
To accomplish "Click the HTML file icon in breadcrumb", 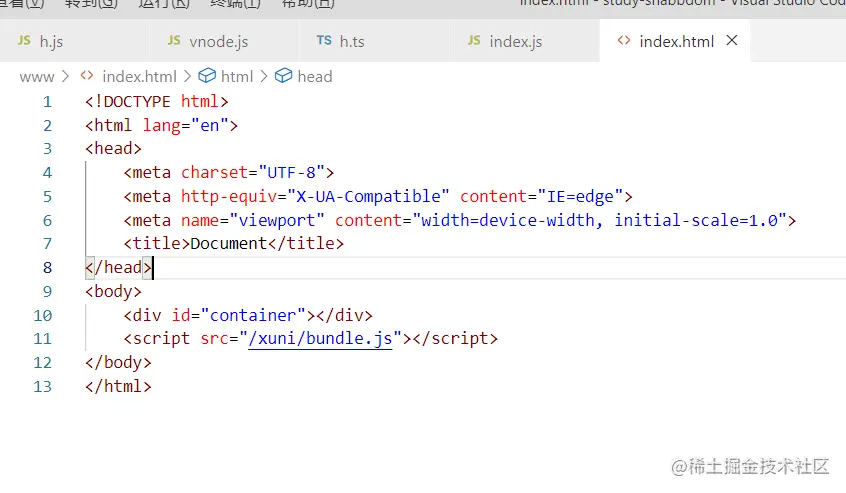I will 87,76.
